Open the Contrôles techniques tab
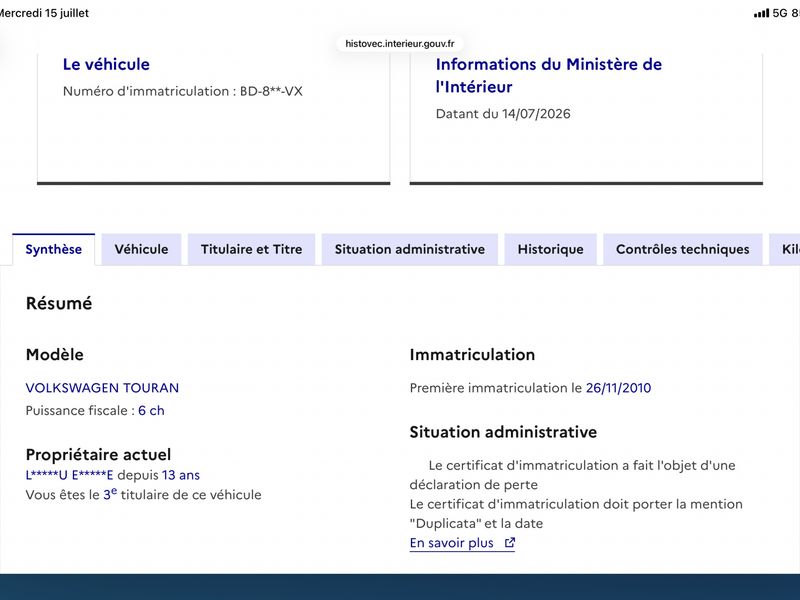This screenshot has height=600, width=800. coord(683,249)
